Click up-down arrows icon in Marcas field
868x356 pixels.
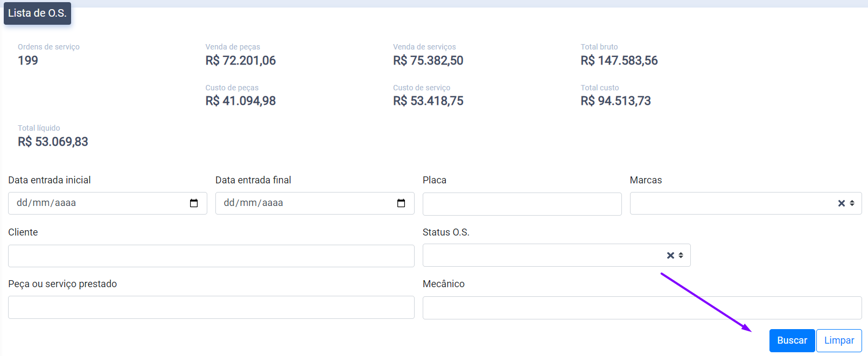click(852, 203)
